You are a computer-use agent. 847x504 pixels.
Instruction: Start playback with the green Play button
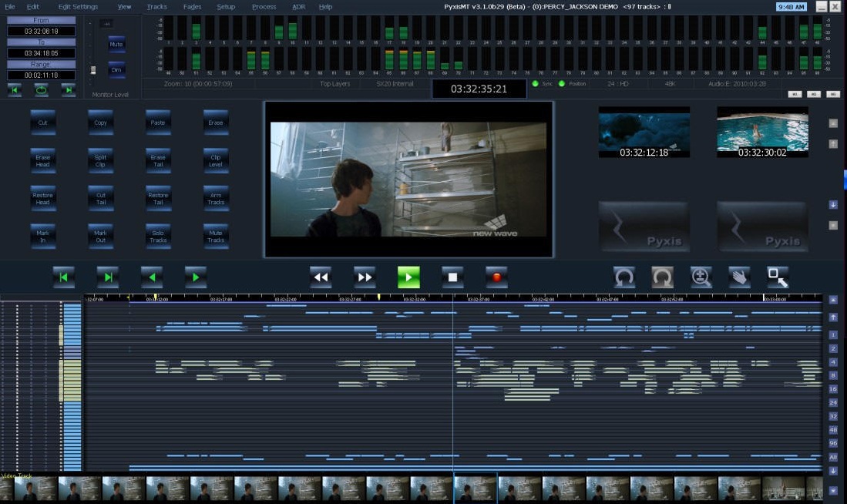click(x=408, y=277)
